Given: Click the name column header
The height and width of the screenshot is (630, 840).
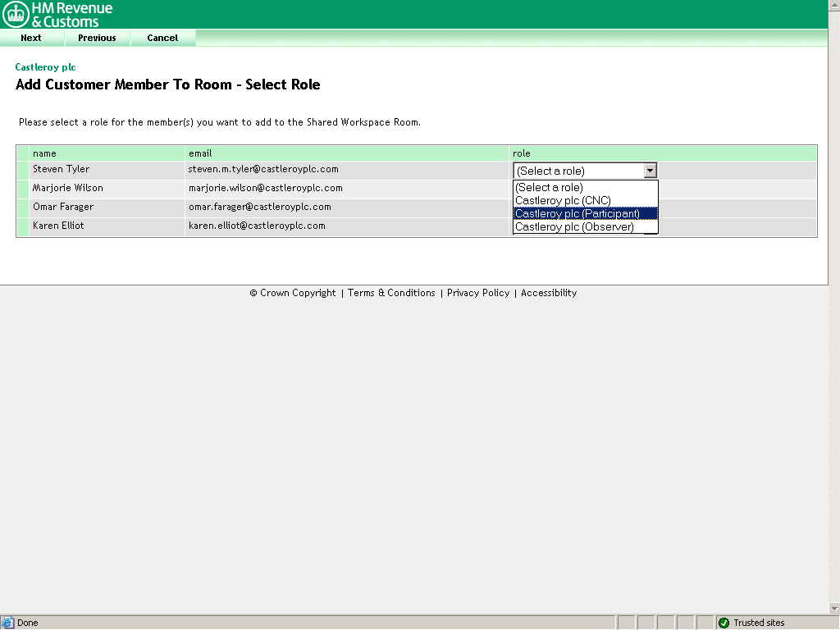Looking at the screenshot, I should click(44, 153).
